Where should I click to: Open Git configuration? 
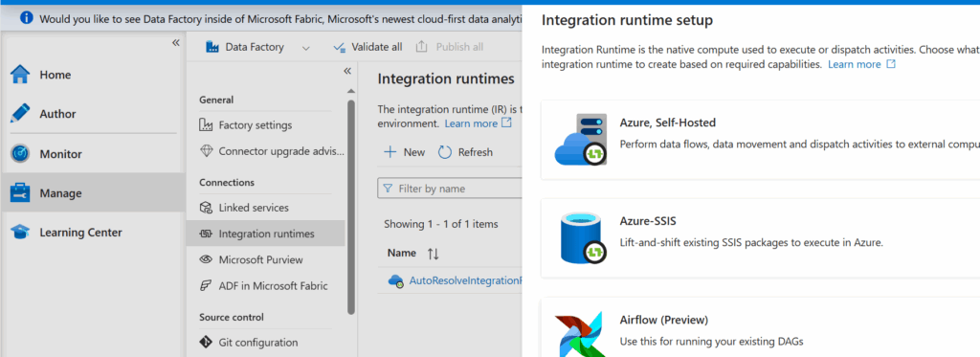(x=266, y=343)
